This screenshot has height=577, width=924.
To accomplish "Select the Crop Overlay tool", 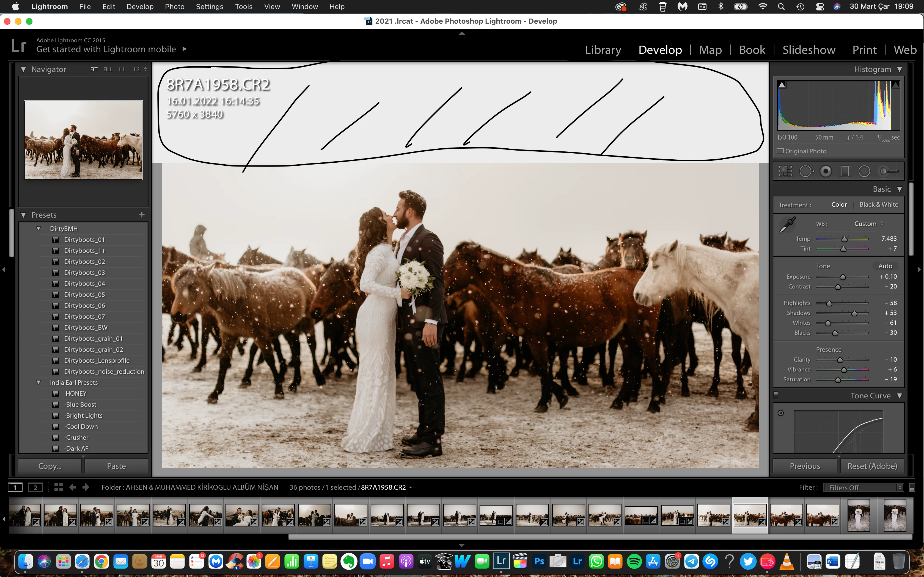I will (785, 171).
